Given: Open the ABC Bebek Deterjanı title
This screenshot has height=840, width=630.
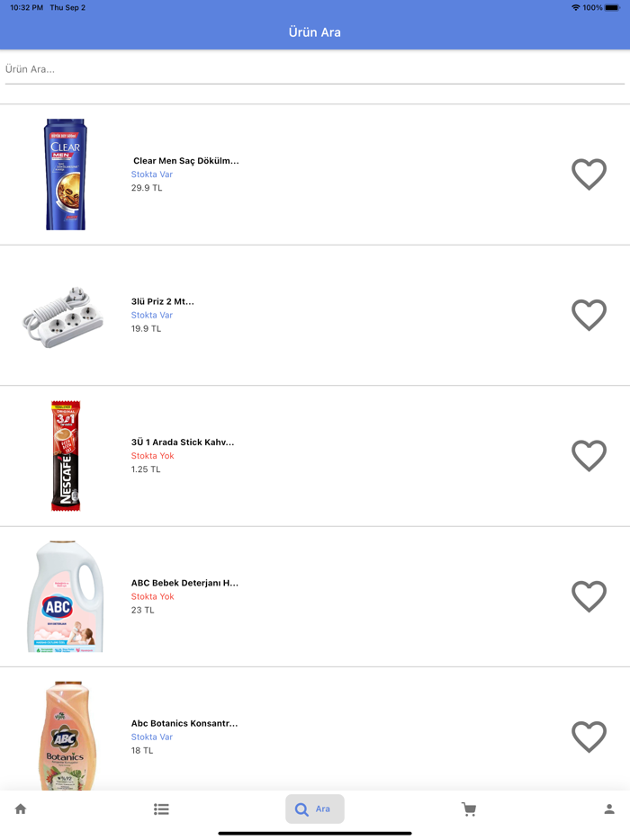Looking at the screenshot, I should tap(184, 583).
